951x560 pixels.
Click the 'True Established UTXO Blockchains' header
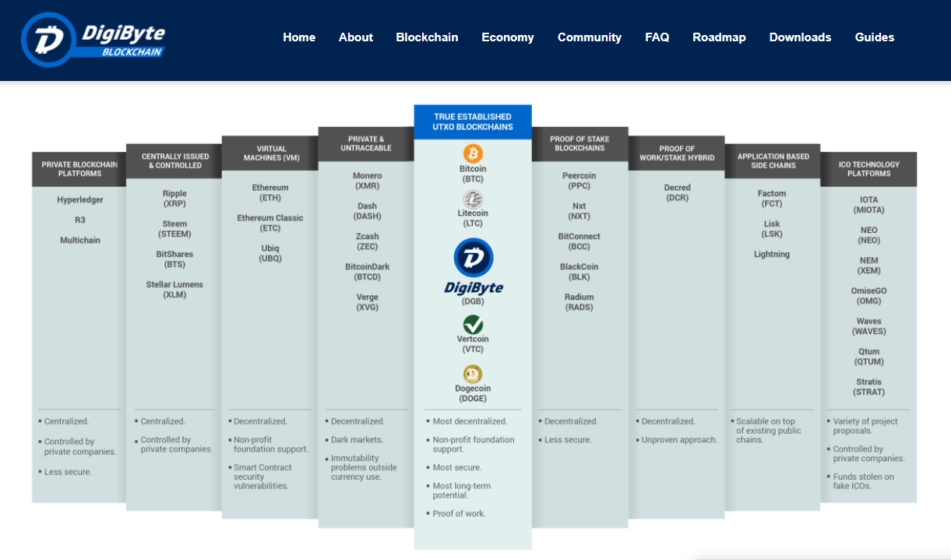[473, 122]
